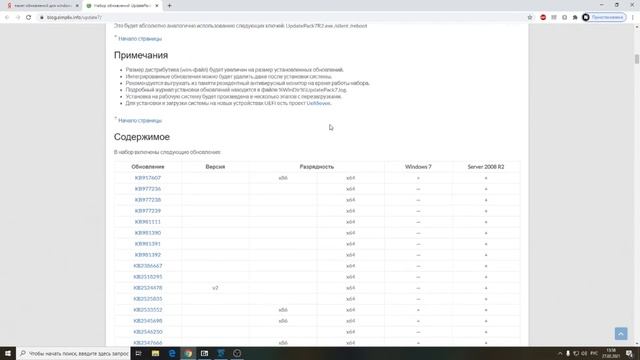
Task: Open the UefiSeven project link
Action: (x=318, y=103)
